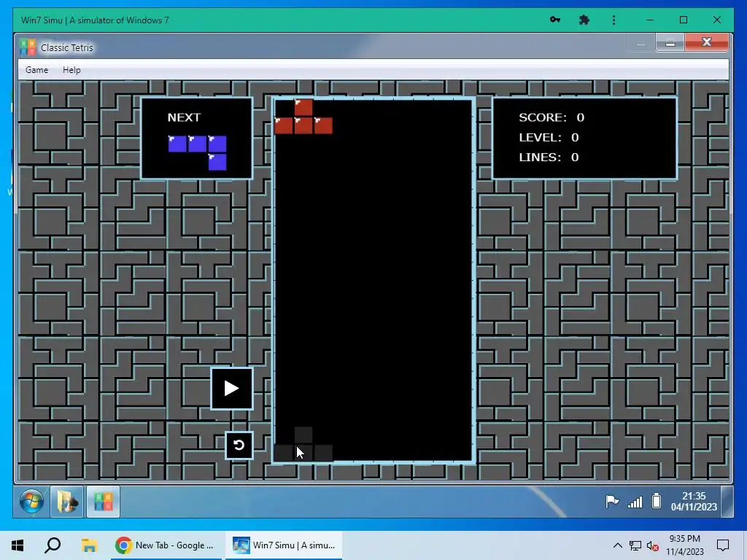The height and width of the screenshot is (560, 747).
Task: Click the Action Center flag icon
Action: (612, 502)
